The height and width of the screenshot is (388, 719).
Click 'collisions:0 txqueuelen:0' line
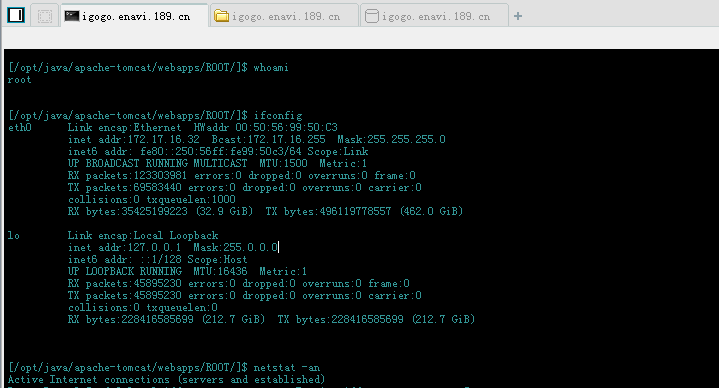coord(143,307)
